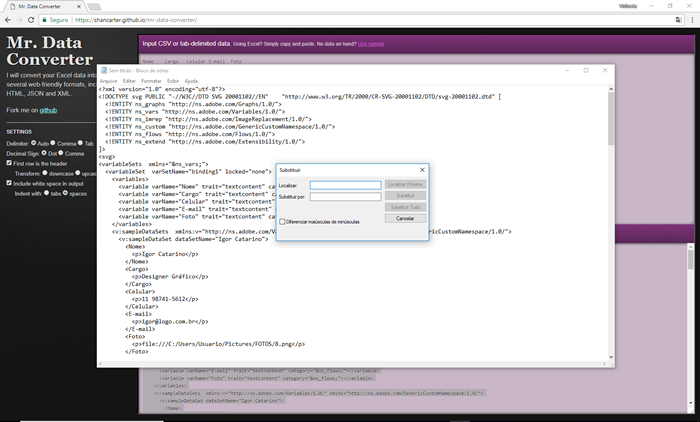
Task: Click the Notepad vertical scrollbar up arrow
Action: (611, 89)
